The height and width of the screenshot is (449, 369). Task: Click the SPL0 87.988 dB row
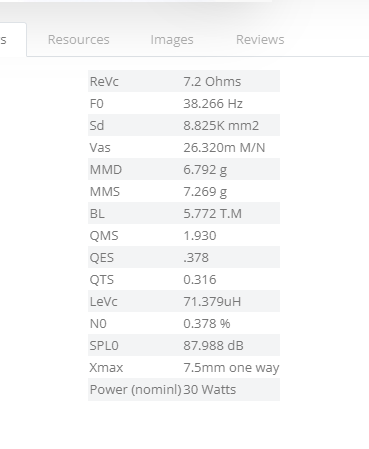click(184, 345)
